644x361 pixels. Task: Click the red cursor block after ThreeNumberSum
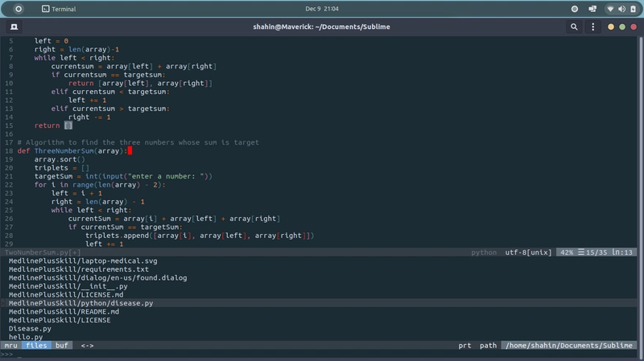[129, 150]
